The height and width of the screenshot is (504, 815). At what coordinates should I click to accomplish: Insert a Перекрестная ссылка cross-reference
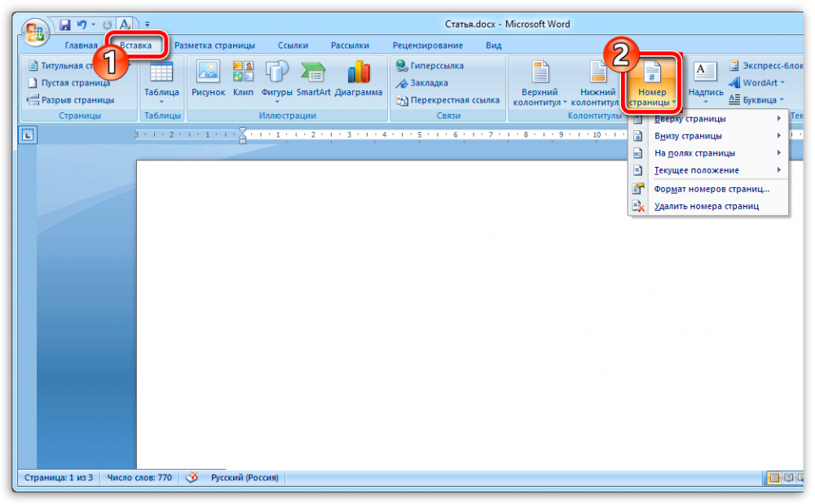[x=448, y=100]
